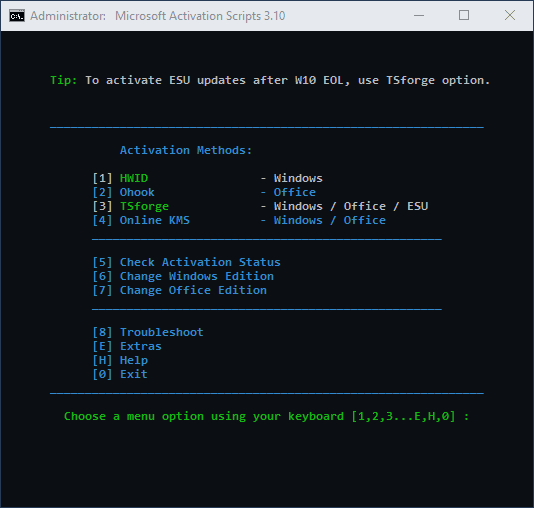Select the 'Change Windows Edition' line
Viewport: 534px width, 508px height.
197,276
